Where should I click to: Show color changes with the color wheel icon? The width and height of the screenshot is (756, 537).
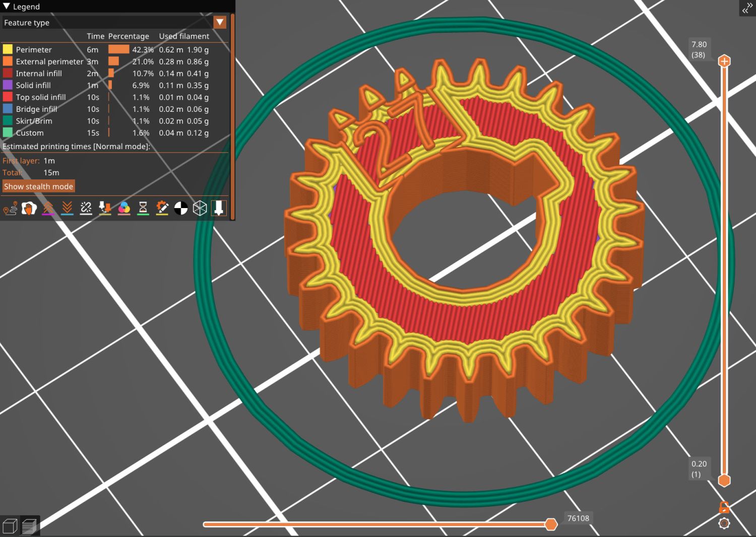pos(124,208)
